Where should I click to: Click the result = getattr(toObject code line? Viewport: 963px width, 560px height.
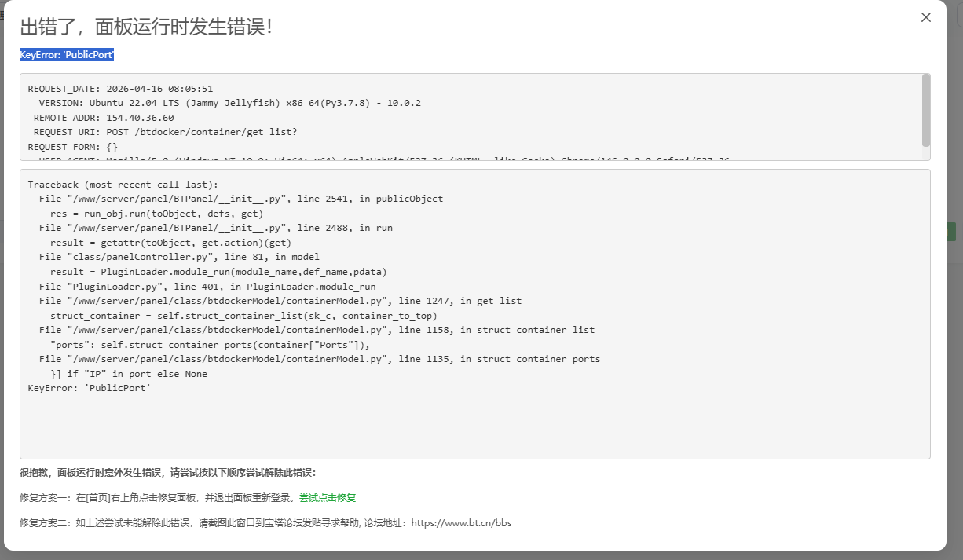tap(170, 243)
